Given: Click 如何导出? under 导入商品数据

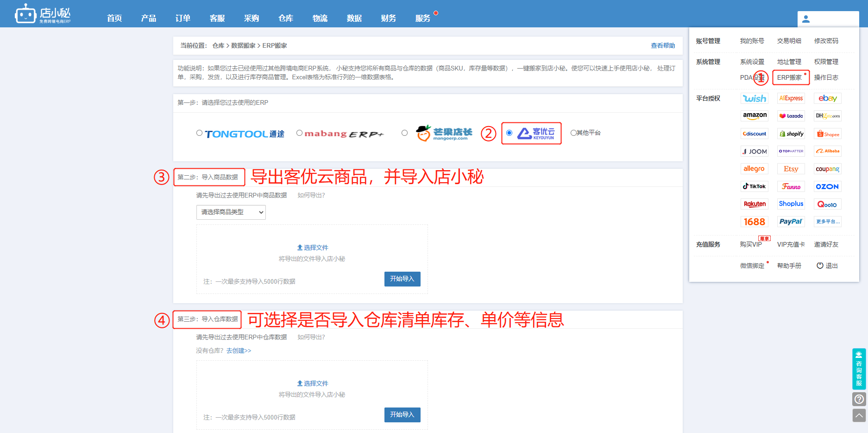Looking at the screenshot, I should pyautogui.click(x=311, y=196).
